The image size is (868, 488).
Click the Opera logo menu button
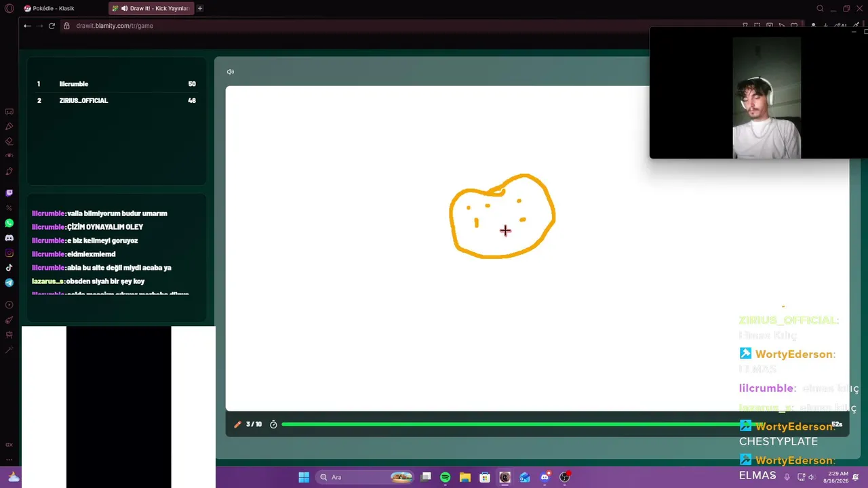9,8
